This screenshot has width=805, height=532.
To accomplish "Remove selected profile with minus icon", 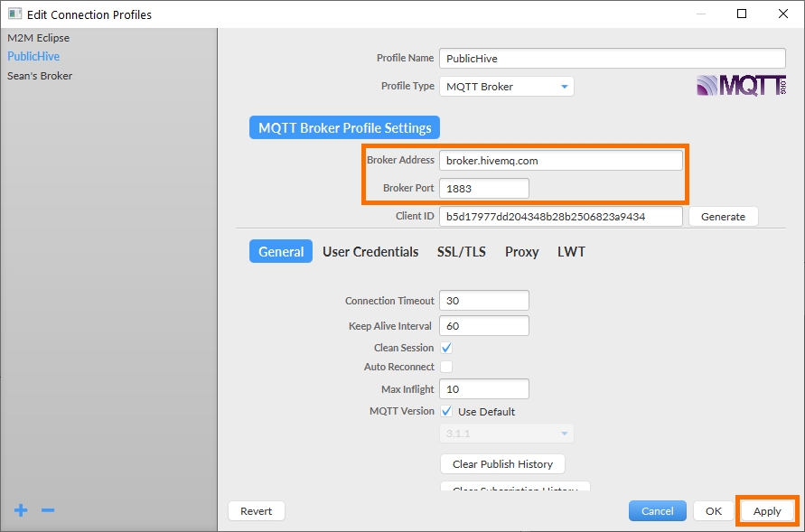I will [x=48, y=510].
